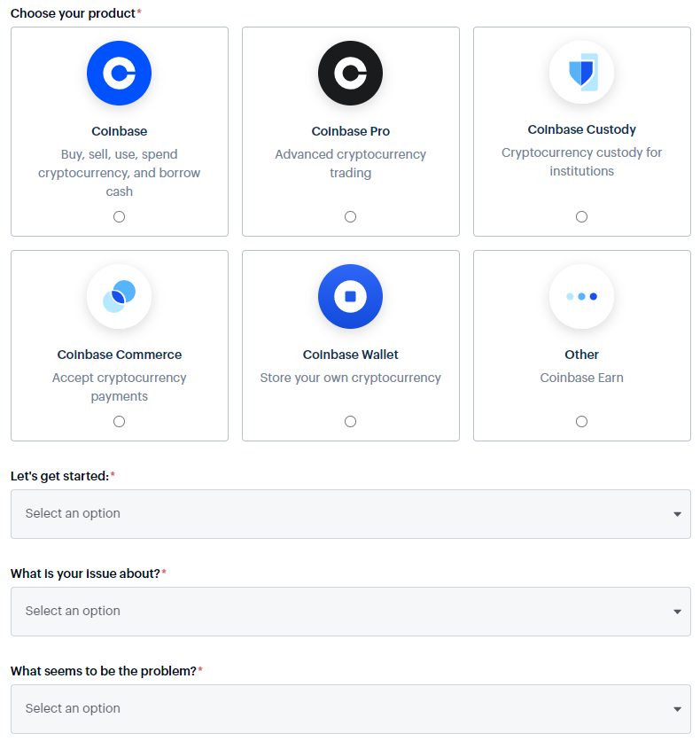Click "Advanced cryptocurrency trading" description
This screenshot has height=749, width=700.
coord(351,164)
